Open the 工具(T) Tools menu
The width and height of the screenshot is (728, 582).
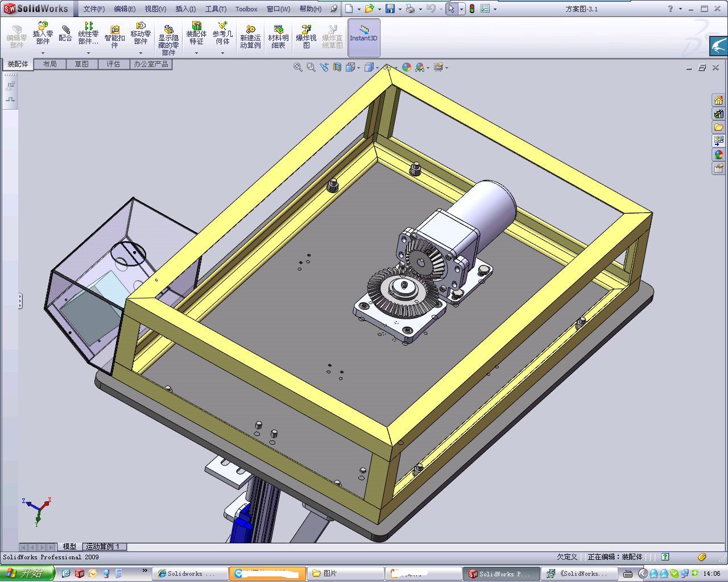216,9
